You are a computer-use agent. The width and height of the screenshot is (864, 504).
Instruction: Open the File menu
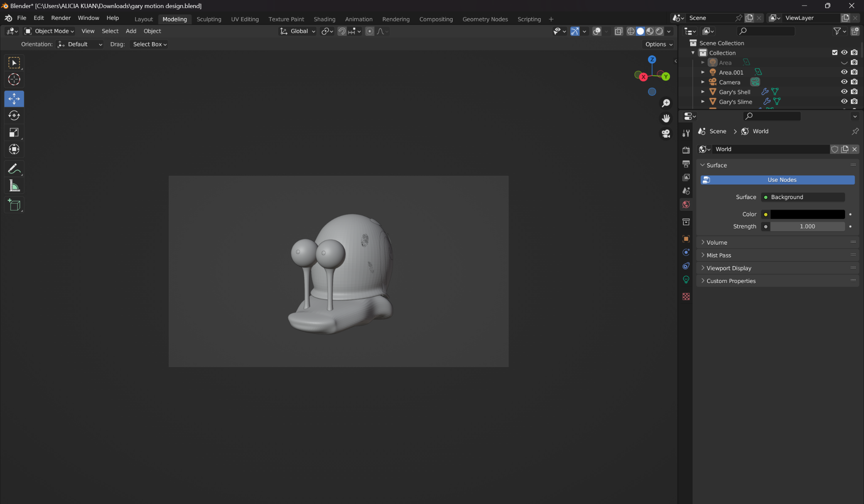tap(22, 18)
